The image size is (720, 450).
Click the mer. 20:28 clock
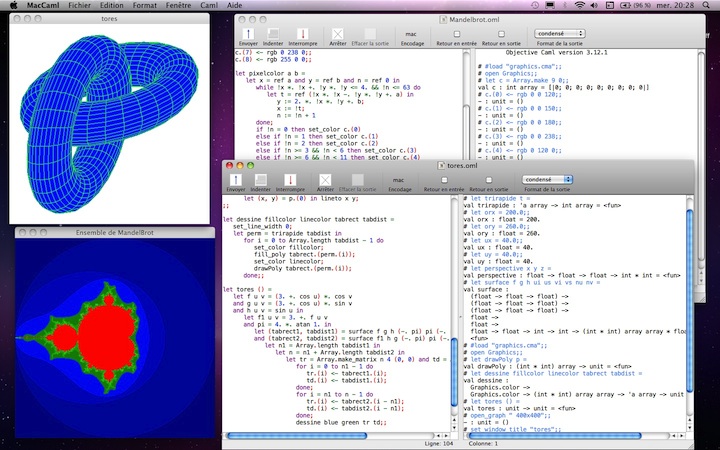pyautogui.click(x=676, y=6)
